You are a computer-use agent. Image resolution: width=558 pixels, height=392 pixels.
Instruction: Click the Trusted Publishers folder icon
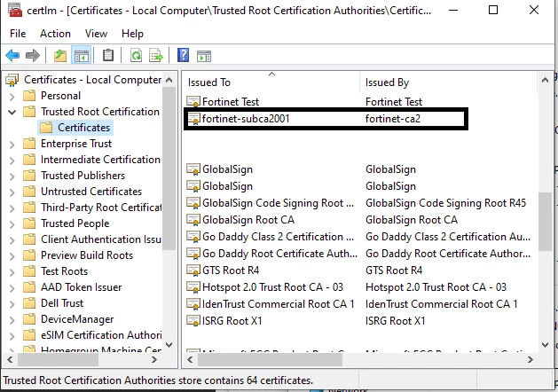(x=29, y=176)
